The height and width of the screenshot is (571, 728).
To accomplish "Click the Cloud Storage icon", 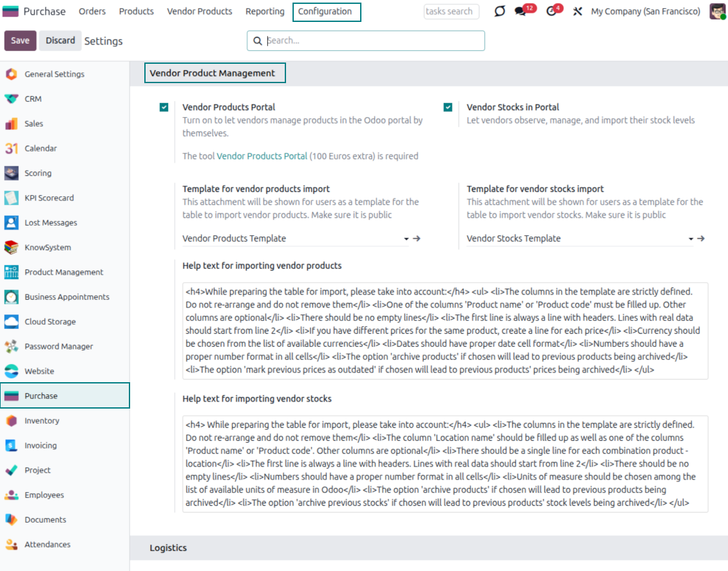I will [x=12, y=322].
